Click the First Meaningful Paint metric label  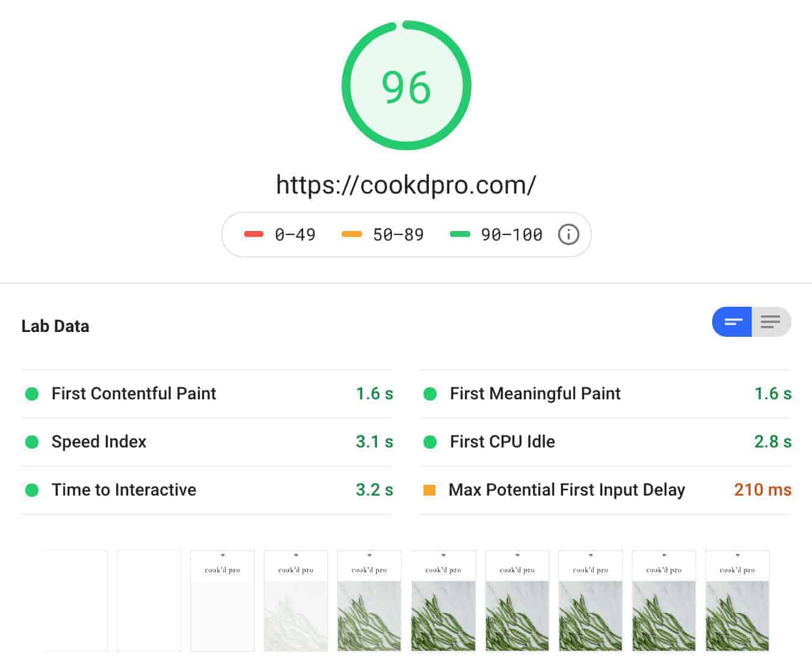pyautogui.click(x=535, y=393)
